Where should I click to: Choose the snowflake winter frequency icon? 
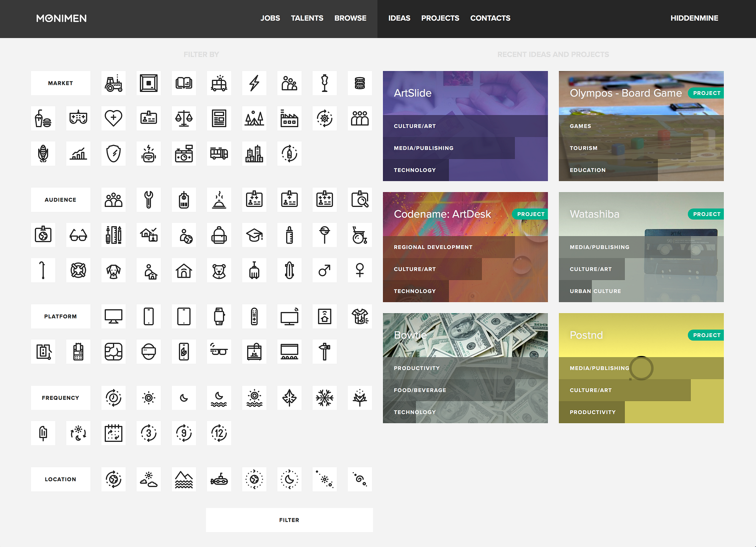pyautogui.click(x=324, y=398)
